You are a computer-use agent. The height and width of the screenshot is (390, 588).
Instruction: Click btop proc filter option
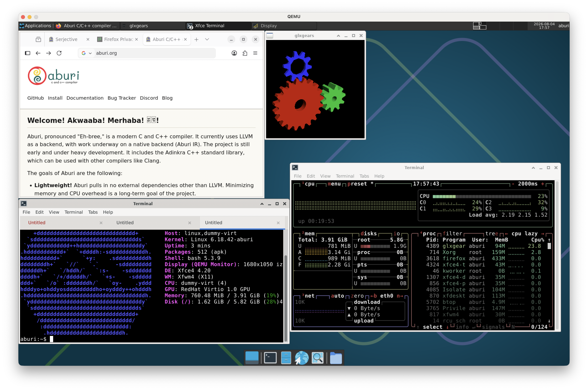tap(452, 234)
